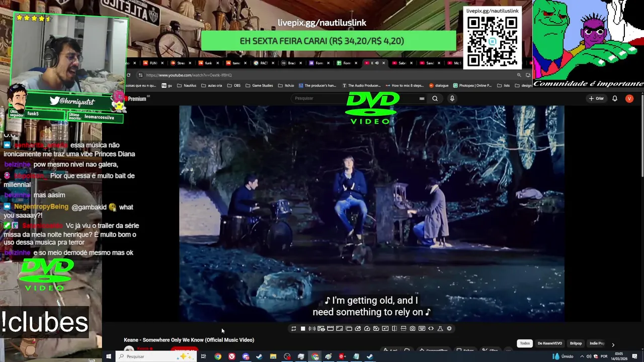Open the How to mix 8 steps bookmark

tap(406, 85)
